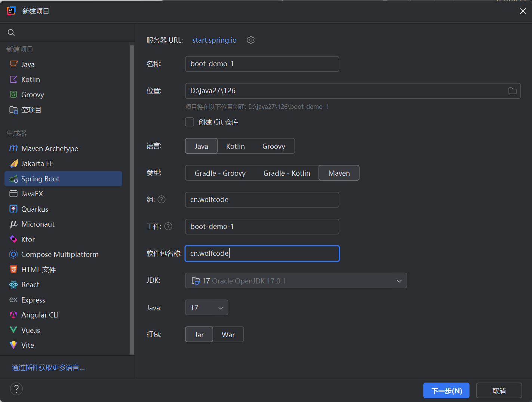
Task: Click the 下一步(N) button
Action: pyautogui.click(x=446, y=391)
